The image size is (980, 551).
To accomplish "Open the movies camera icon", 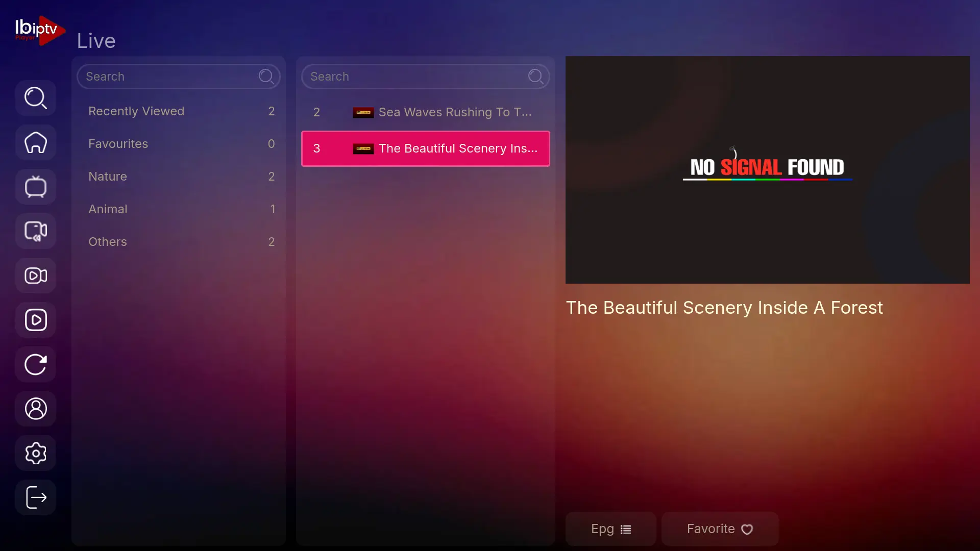I will point(36,275).
